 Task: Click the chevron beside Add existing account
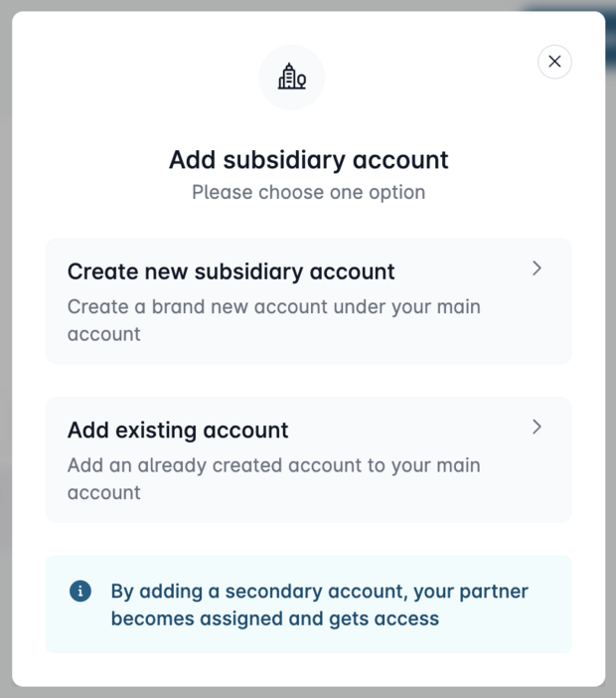coord(537,427)
